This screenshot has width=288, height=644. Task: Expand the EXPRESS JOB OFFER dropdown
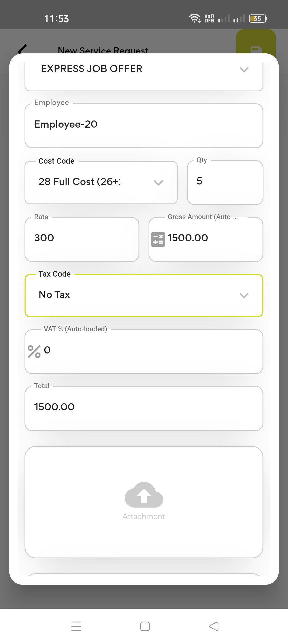[244, 70]
